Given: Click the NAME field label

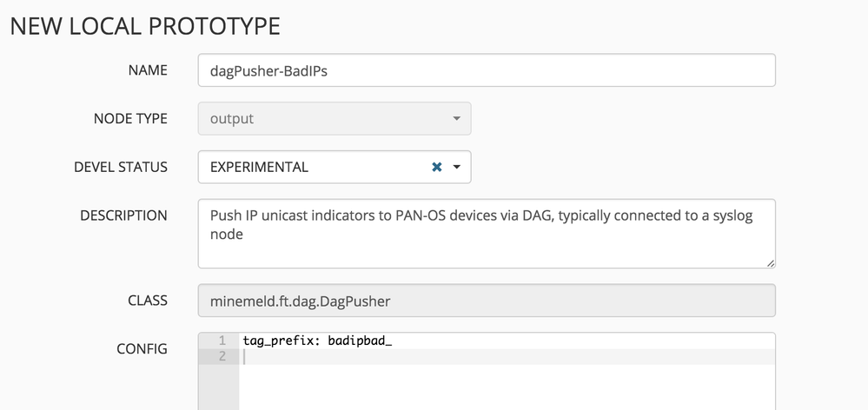Looking at the screenshot, I should 147,70.
